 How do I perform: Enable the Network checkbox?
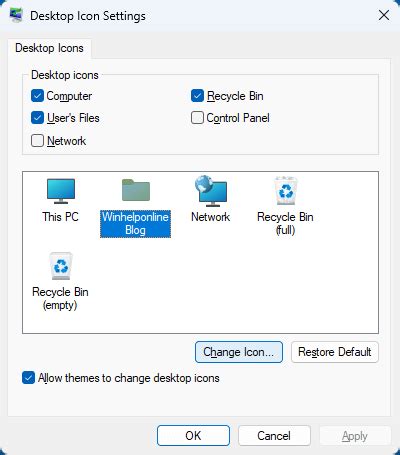click(x=37, y=141)
